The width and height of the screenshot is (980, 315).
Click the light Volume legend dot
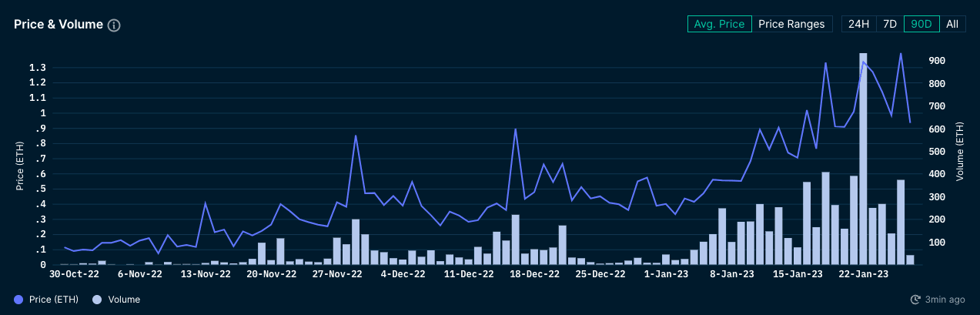coord(97,300)
